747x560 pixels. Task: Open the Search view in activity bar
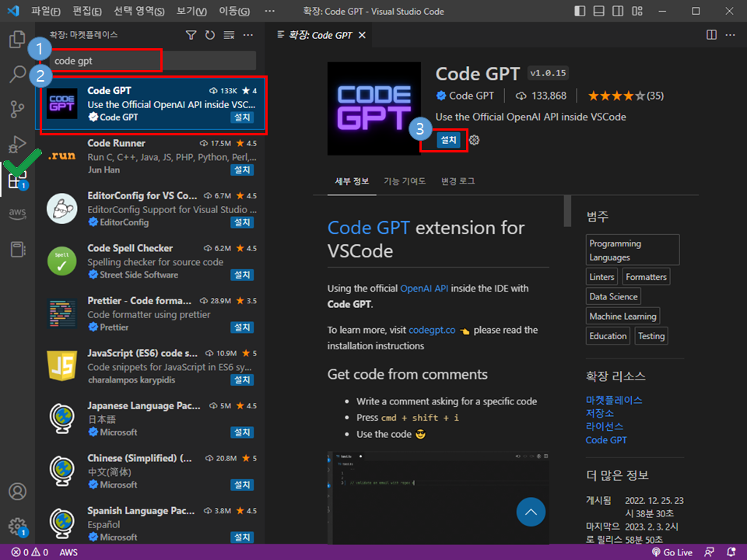[17, 74]
